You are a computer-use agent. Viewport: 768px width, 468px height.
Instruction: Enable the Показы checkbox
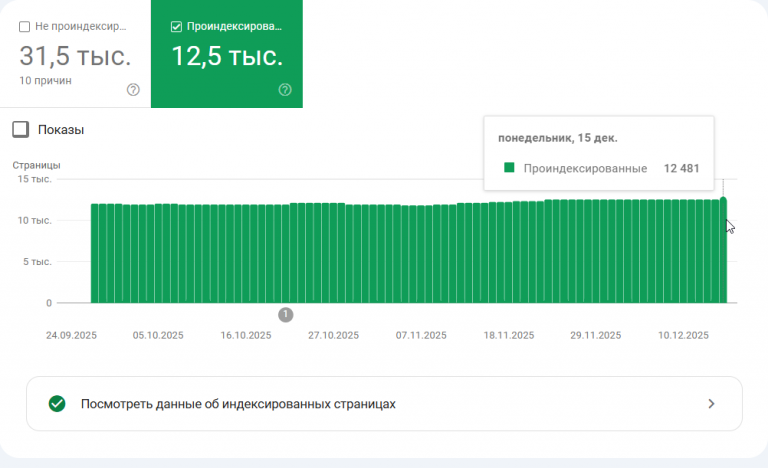pyautogui.click(x=21, y=129)
